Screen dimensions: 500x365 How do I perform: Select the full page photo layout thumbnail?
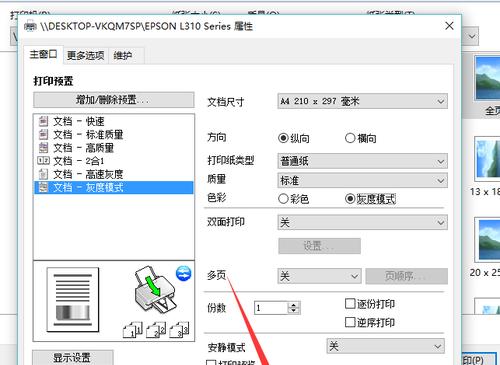tap(487, 78)
